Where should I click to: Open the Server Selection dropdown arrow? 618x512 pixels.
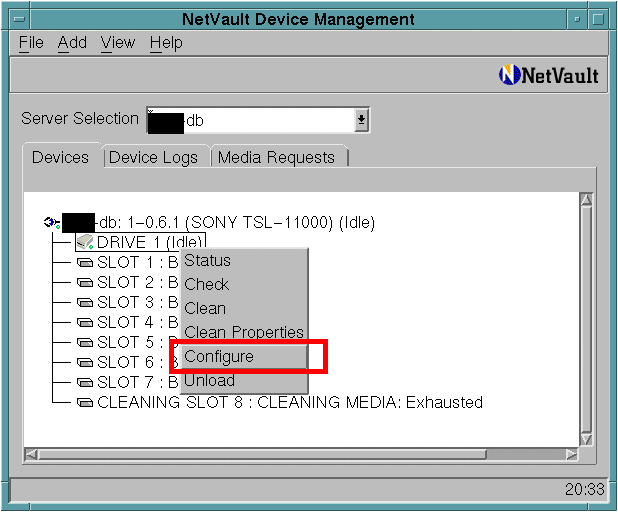(361, 120)
